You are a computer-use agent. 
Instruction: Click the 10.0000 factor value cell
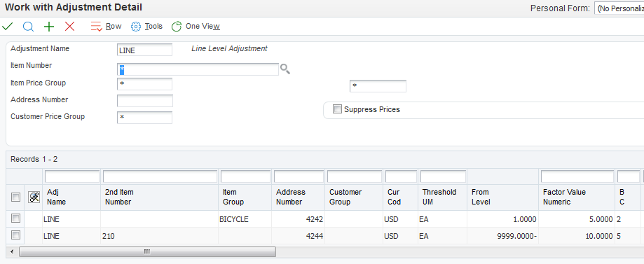[x=577, y=236]
